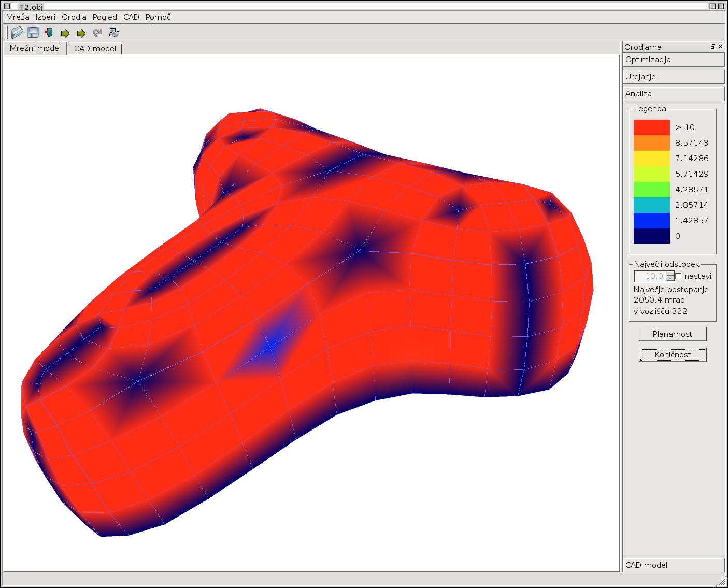Open the Mreža menu

click(x=18, y=17)
